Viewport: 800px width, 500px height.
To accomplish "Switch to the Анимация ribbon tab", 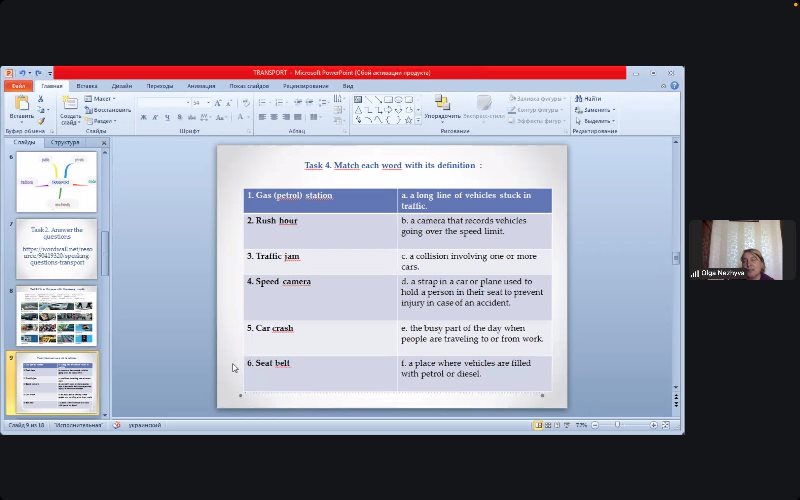I will click(x=201, y=86).
